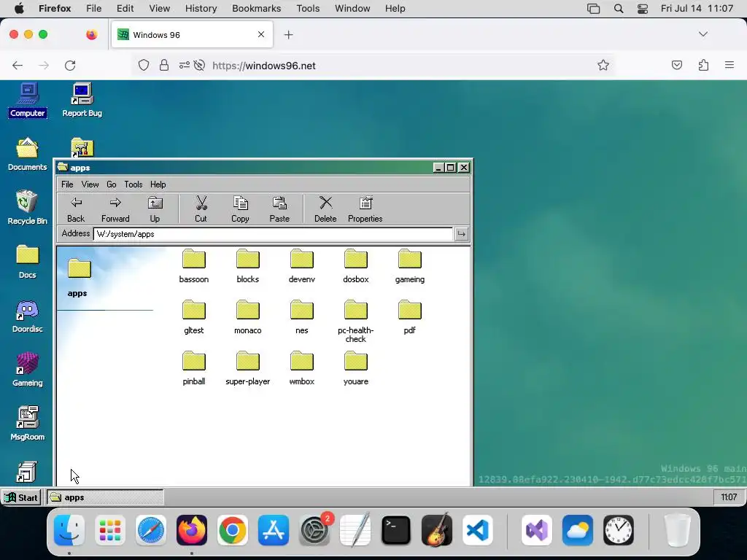Click the Spotlight search icon in menu bar
747x560 pixels.
(x=619, y=9)
